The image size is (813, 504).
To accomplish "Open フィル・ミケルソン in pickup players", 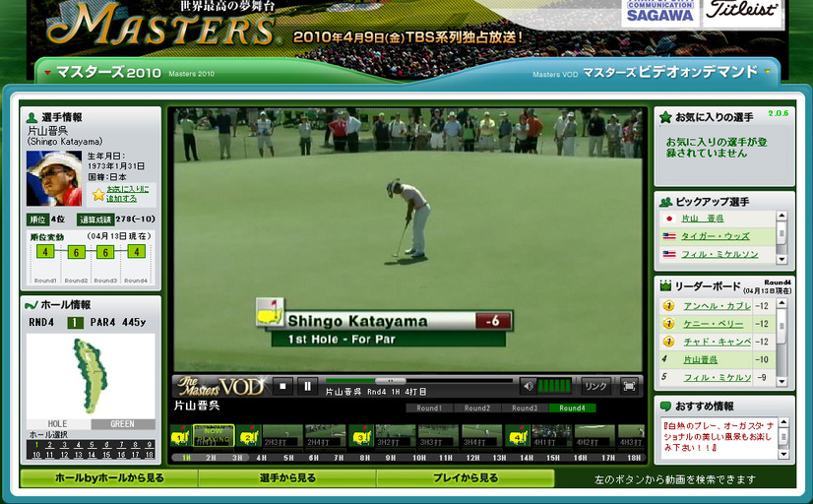I will pyautogui.click(x=719, y=255).
